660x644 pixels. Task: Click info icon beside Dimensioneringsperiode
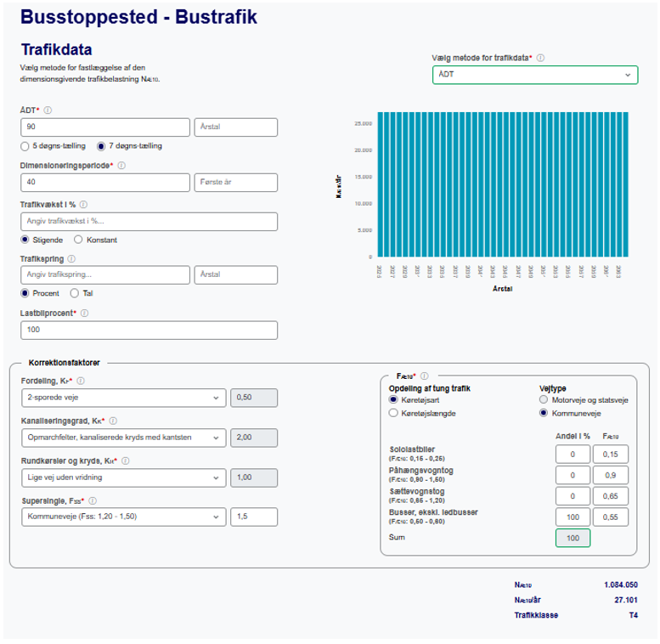pyautogui.click(x=121, y=166)
